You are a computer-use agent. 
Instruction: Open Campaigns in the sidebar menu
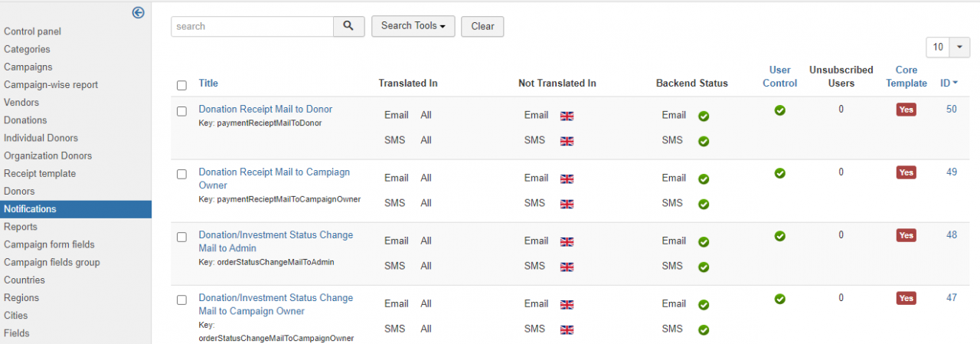28,67
